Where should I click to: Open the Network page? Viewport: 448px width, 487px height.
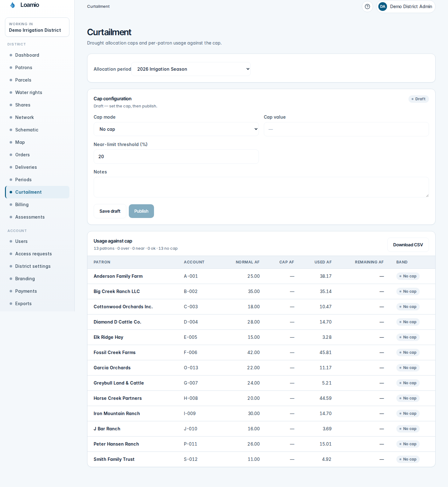[x=37, y=117]
